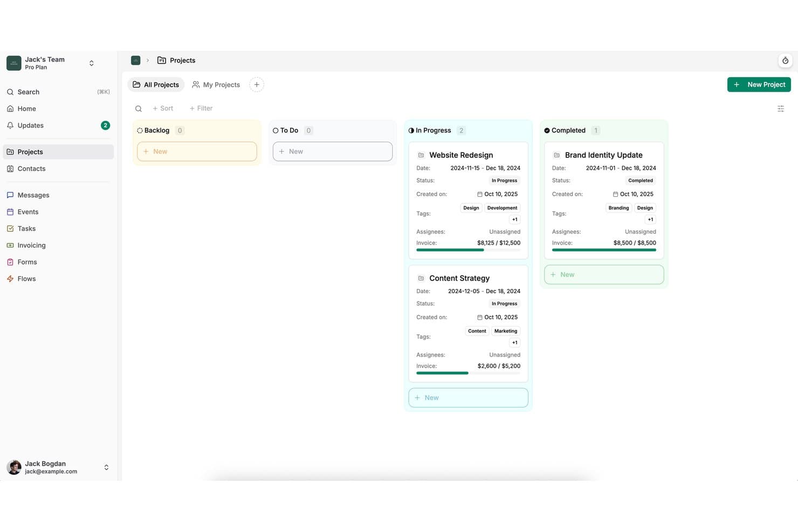Expand the Jack's Team workspace switcher
The image size is (798, 532).
(92, 63)
